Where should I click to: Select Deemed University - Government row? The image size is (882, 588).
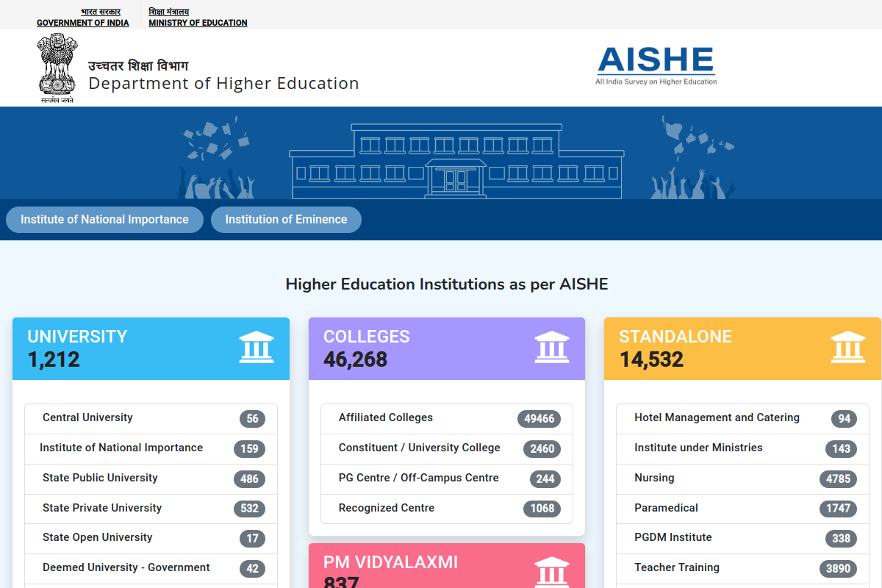151,569
